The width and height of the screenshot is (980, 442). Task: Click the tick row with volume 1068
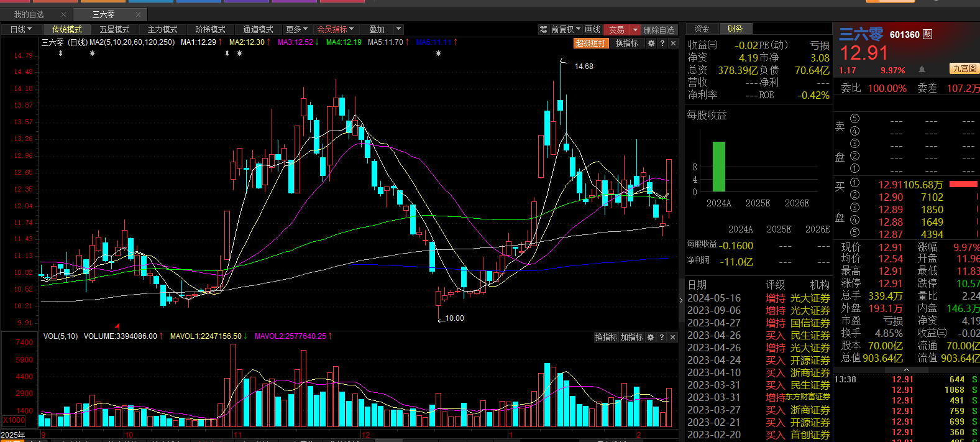905,390
